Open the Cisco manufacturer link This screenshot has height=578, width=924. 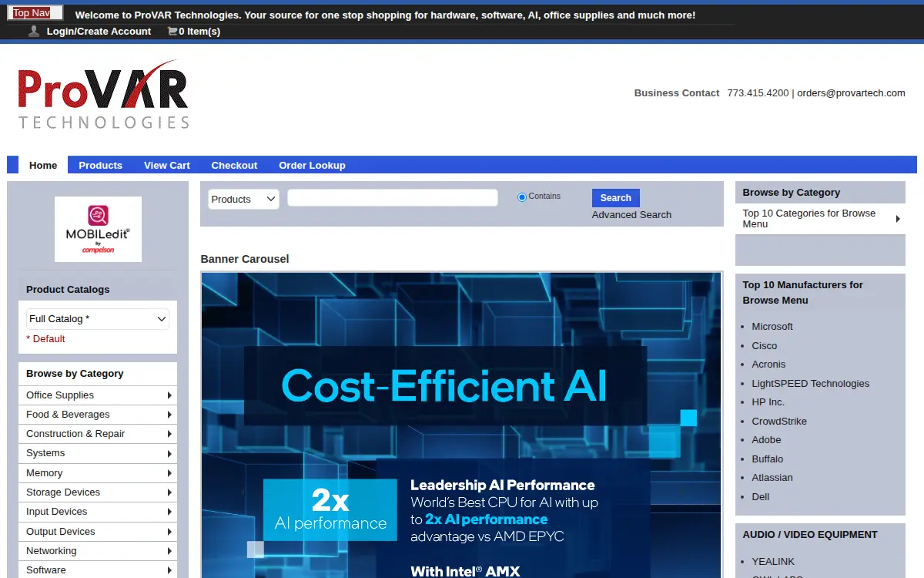pyautogui.click(x=765, y=346)
